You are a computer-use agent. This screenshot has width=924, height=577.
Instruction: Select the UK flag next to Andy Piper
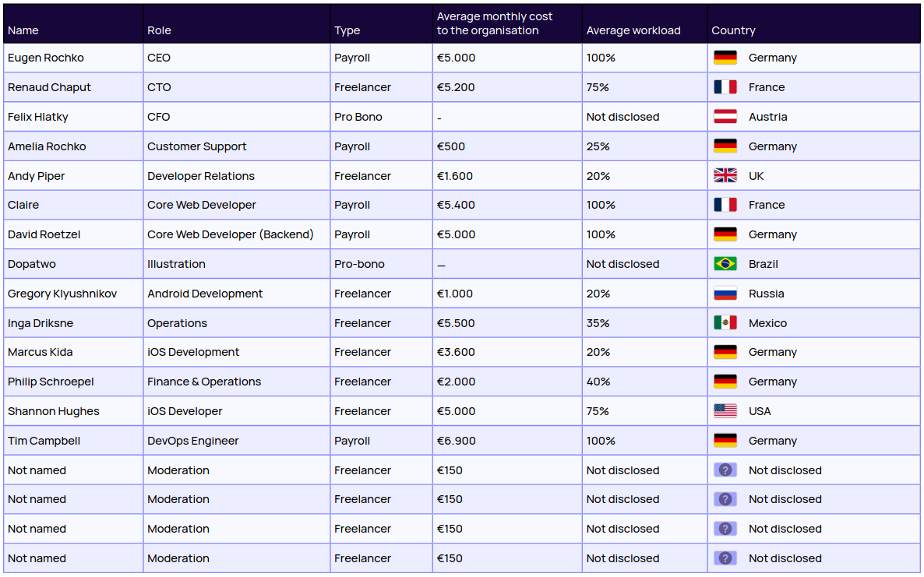[x=725, y=175]
